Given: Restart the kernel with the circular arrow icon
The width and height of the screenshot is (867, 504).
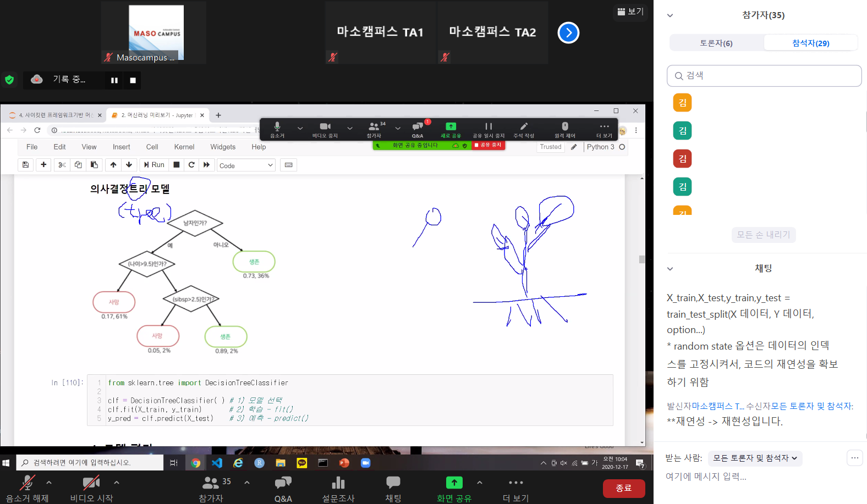Looking at the screenshot, I should pos(191,165).
